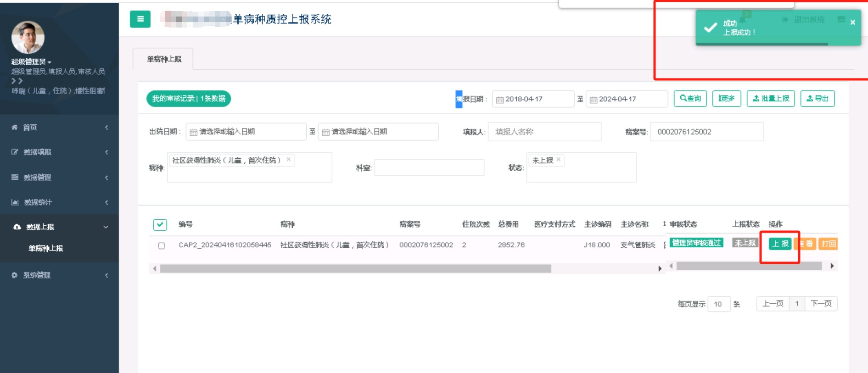Click 我的审核记录 1条数据 badge
The height and width of the screenshot is (373, 868).
tap(189, 99)
